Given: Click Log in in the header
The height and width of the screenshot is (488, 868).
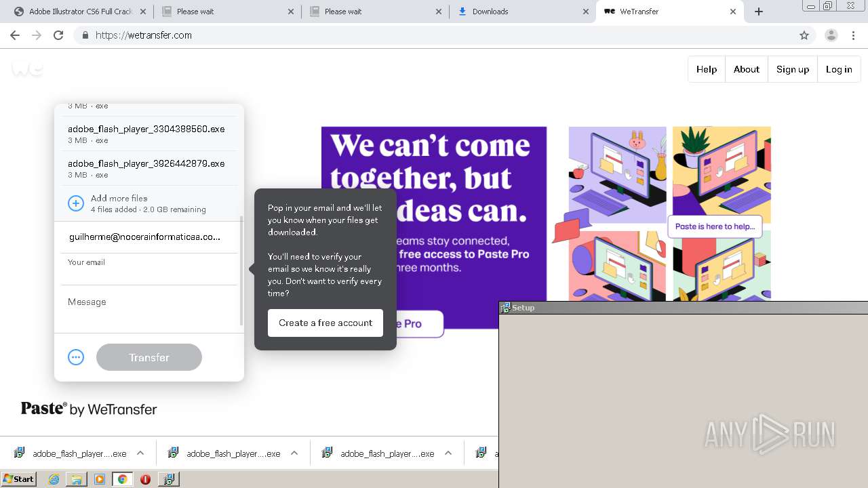Looking at the screenshot, I should point(839,69).
